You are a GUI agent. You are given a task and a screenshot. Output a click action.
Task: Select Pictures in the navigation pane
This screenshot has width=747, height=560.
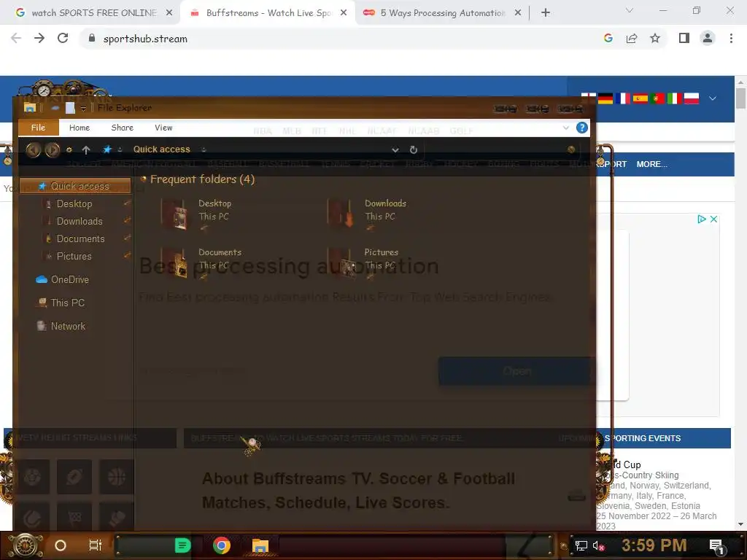pyautogui.click(x=74, y=256)
